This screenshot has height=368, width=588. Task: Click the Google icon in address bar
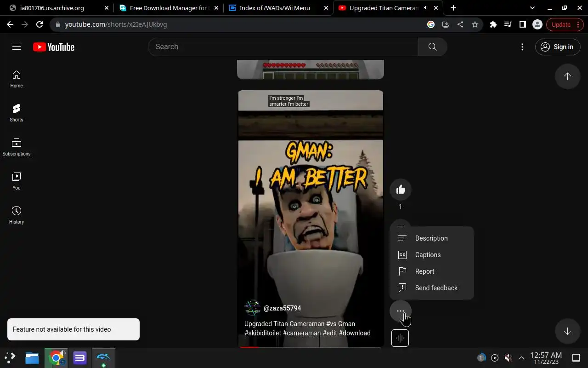pos(431,24)
